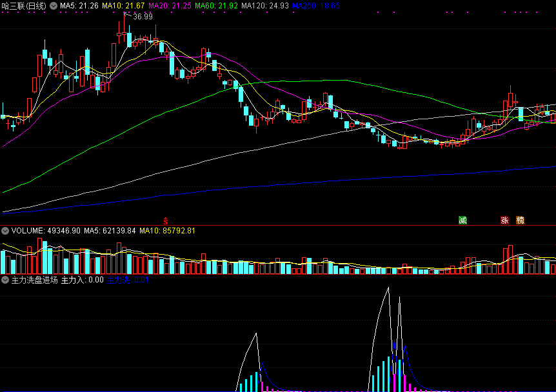This screenshot has width=556, height=392.
Task: Click the MA120: 24.93 label
Action: pyautogui.click(x=265, y=6)
